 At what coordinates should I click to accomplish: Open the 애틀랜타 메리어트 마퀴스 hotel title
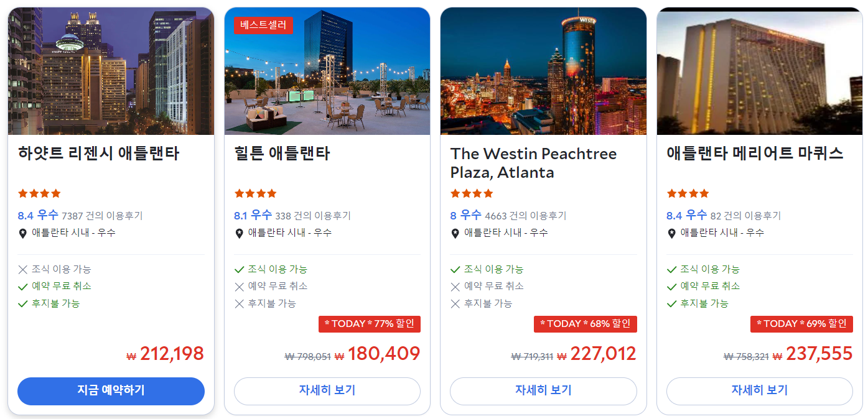click(755, 154)
